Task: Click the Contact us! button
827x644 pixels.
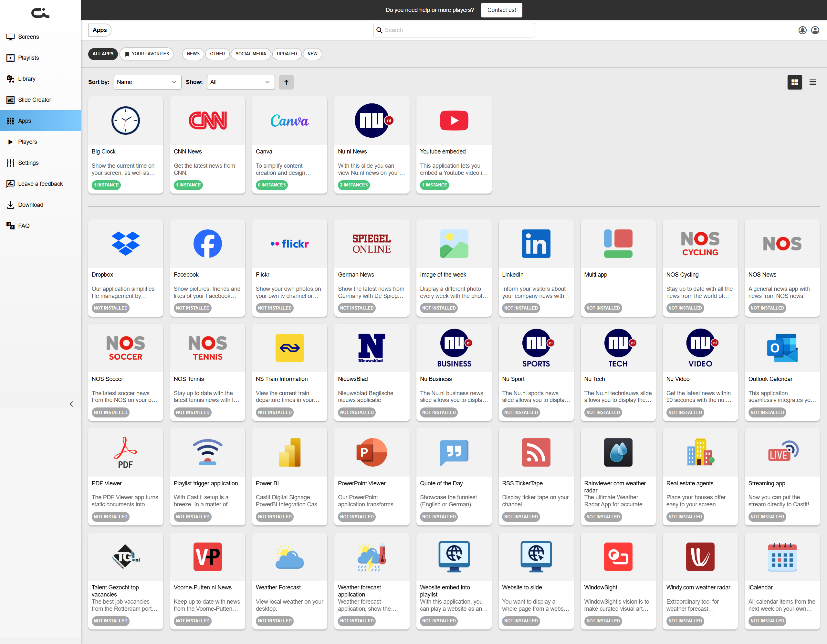Action: click(x=501, y=10)
